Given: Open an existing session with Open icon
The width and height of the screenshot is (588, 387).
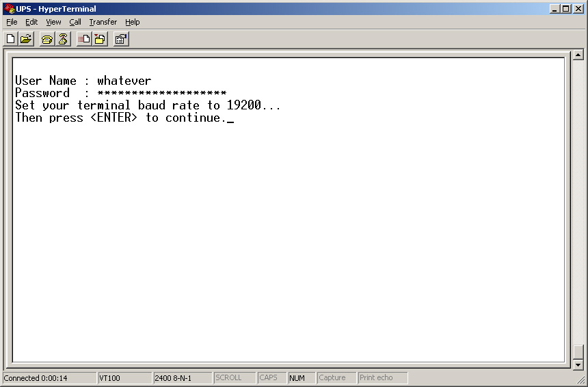Looking at the screenshot, I should point(26,39).
